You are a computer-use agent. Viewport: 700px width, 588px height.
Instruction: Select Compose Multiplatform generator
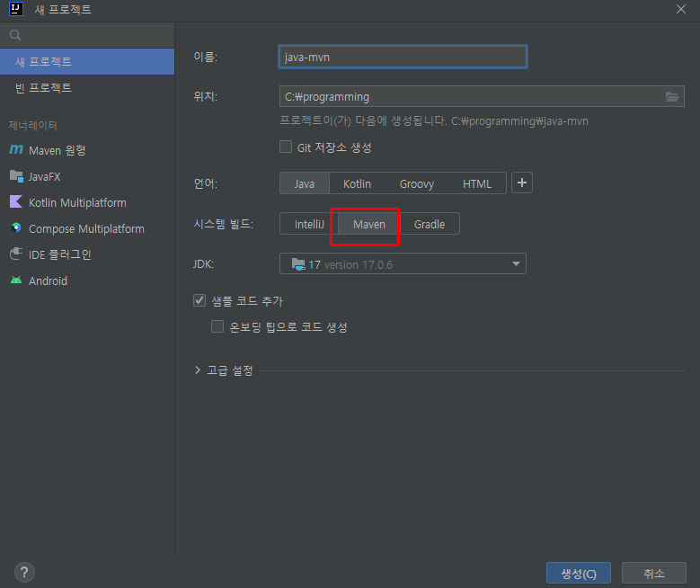pyautogui.click(x=87, y=228)
